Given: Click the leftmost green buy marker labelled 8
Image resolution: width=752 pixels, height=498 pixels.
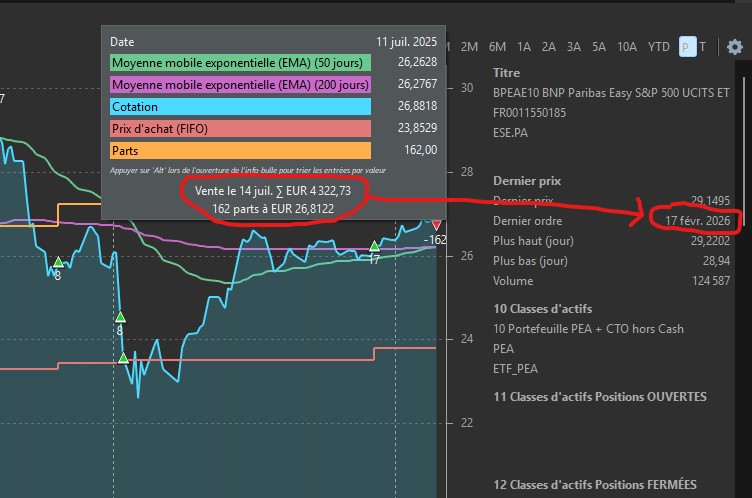Looking at the screenshot, I should (x=58, y=262).
